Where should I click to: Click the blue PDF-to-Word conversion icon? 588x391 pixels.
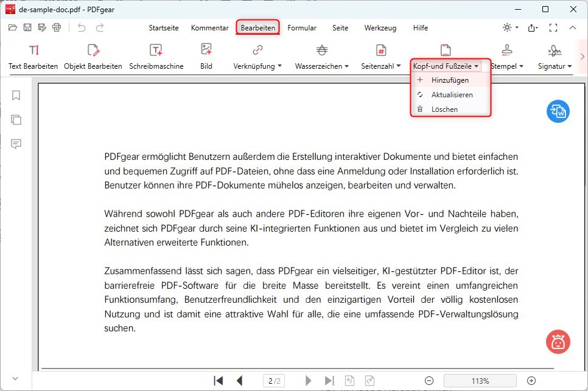[558, 112]
